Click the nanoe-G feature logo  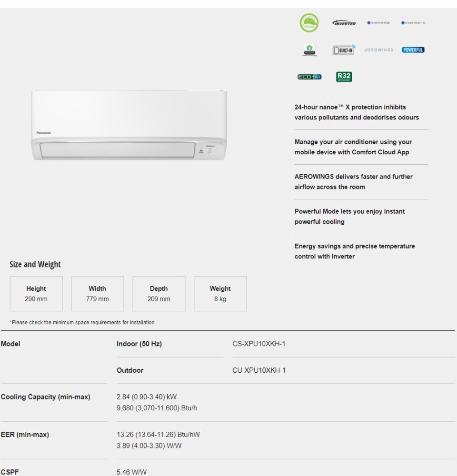coord(413,23)
